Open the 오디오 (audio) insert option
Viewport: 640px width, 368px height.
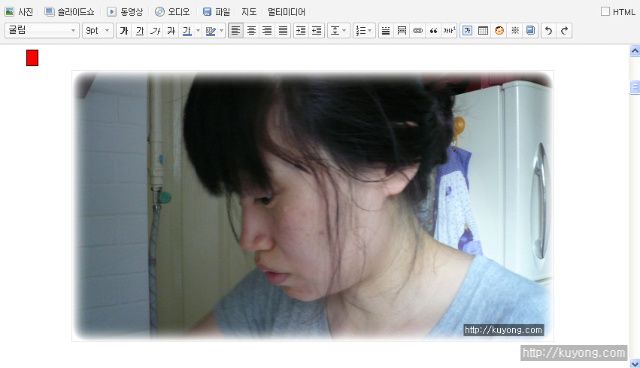[172, 12]
